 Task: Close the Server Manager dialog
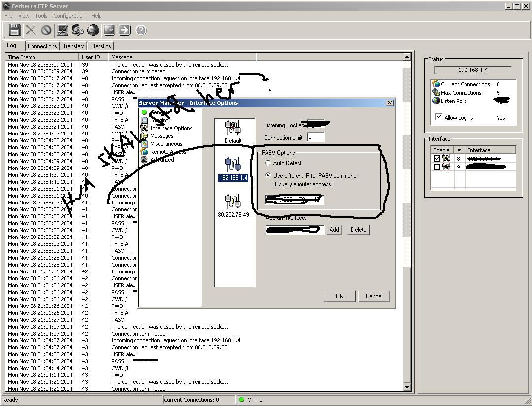click(x=390, y=103)
